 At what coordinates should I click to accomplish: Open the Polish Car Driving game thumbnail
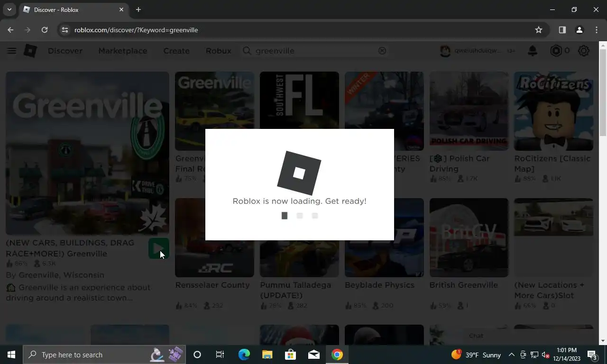coord(469,111)
